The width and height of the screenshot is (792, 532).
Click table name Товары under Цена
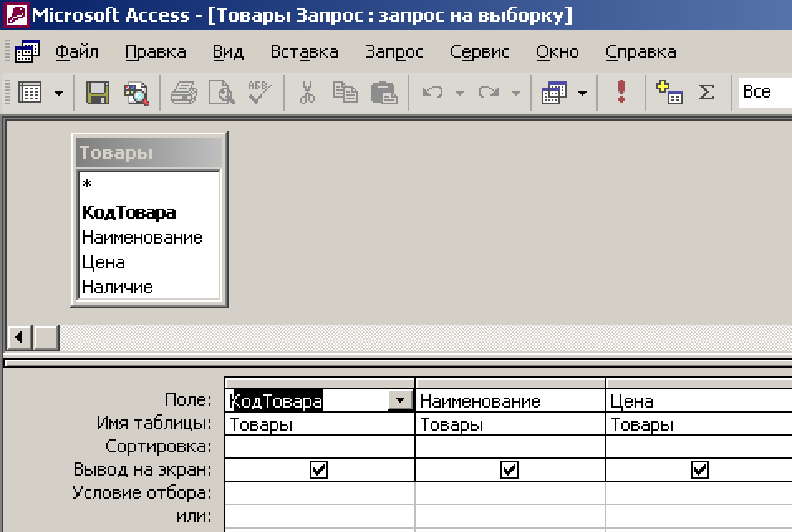point(699,424)
